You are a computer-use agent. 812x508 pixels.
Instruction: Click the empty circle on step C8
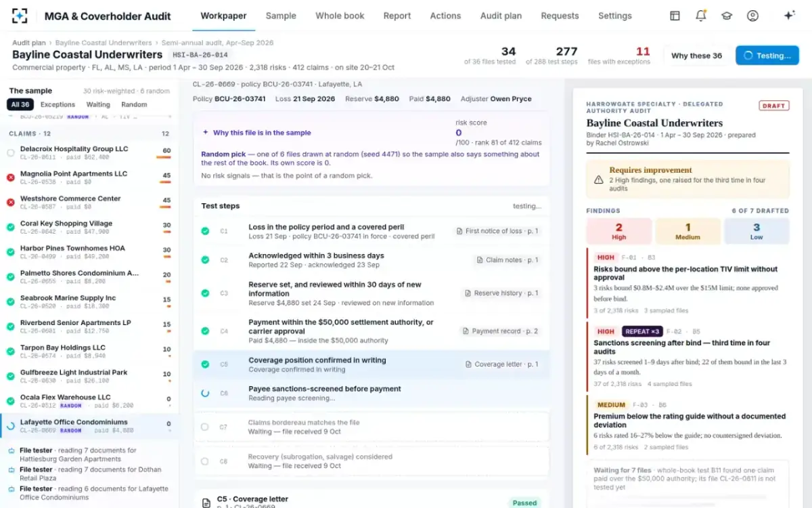[205, 461]
